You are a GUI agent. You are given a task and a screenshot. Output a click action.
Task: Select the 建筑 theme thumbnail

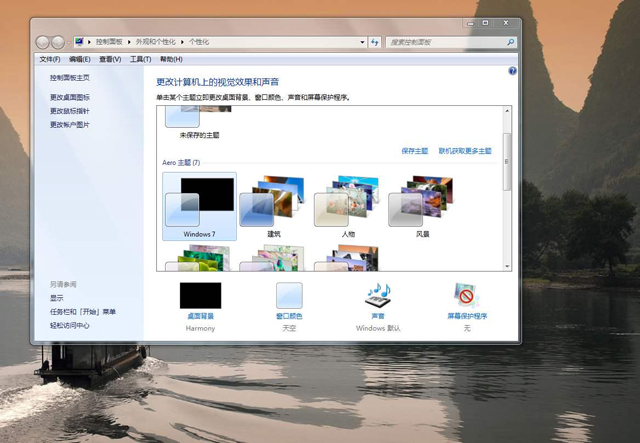[273, 203]
